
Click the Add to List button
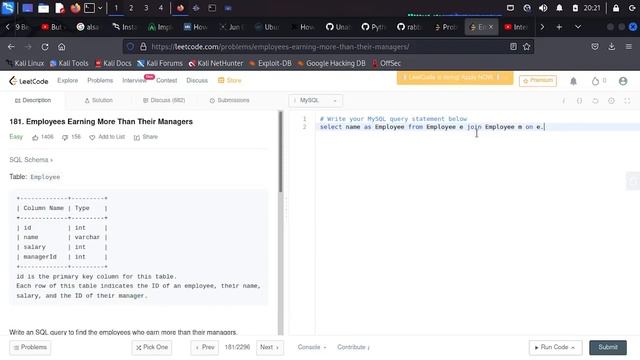coord(107,137)
